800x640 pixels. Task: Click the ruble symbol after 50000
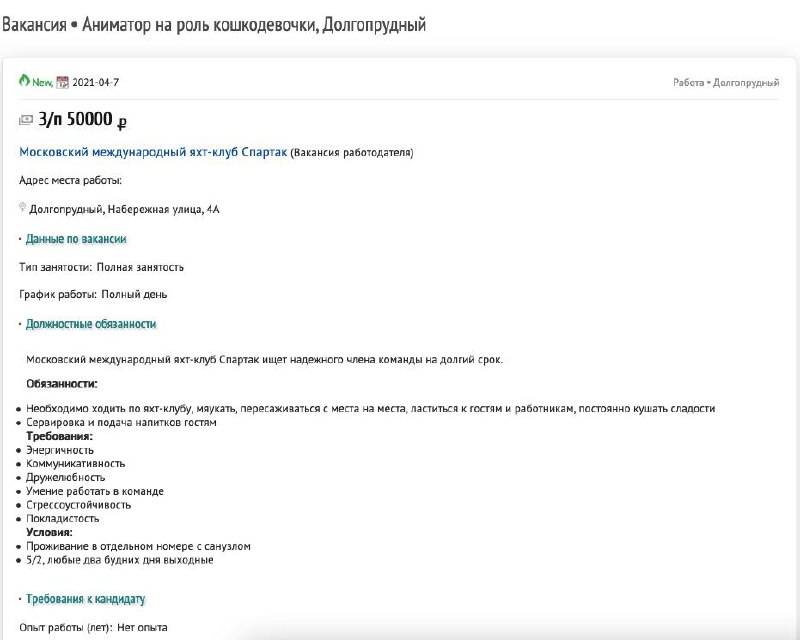pos(122,122)
